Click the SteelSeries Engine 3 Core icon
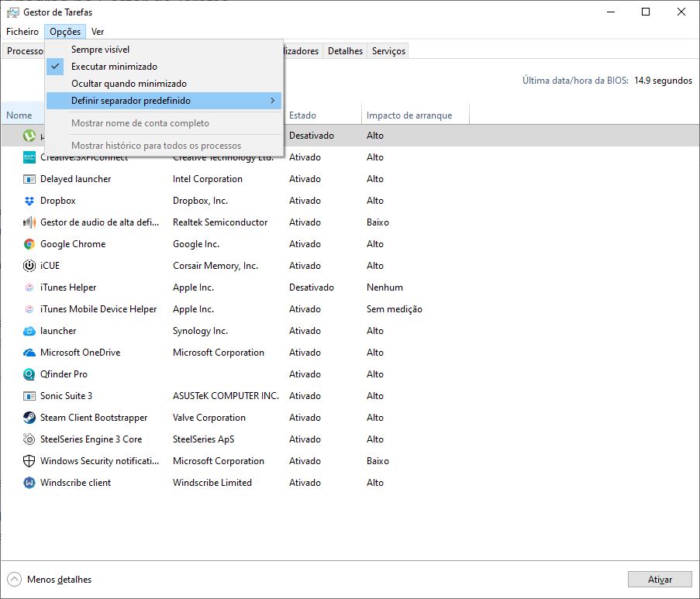Screen dimensions: 700x599 tap(29, 439)
